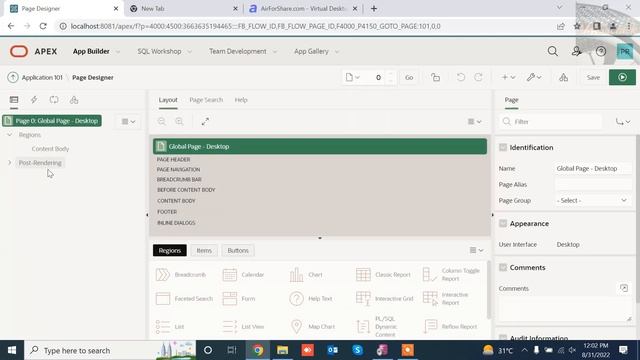Switch to the Page Search tab
The image size is (640, 360).
206,100
